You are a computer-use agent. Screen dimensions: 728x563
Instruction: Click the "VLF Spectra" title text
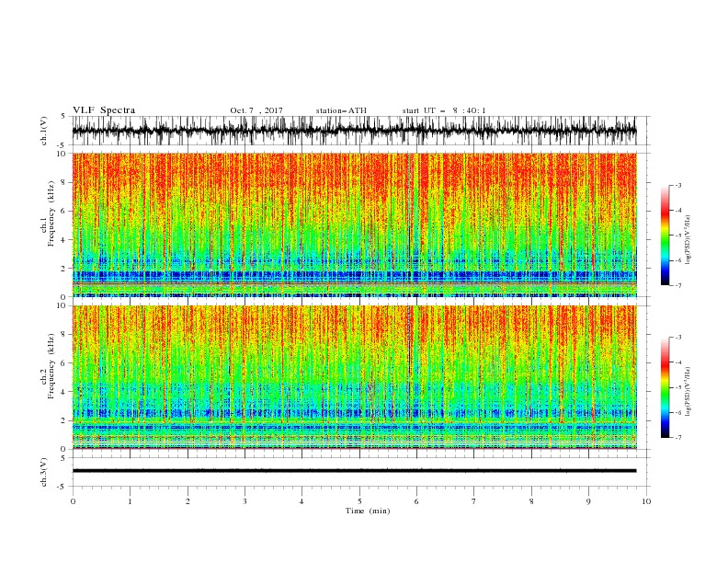point(104,110)
